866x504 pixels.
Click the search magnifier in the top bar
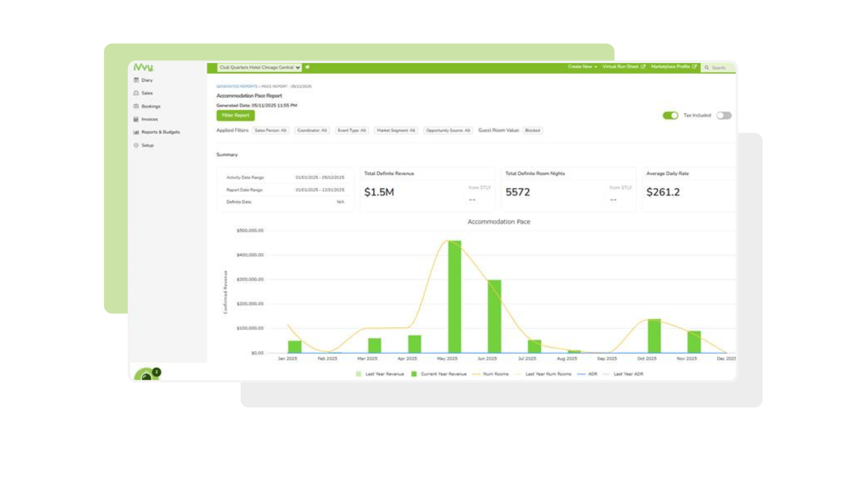tap(705, 67)
